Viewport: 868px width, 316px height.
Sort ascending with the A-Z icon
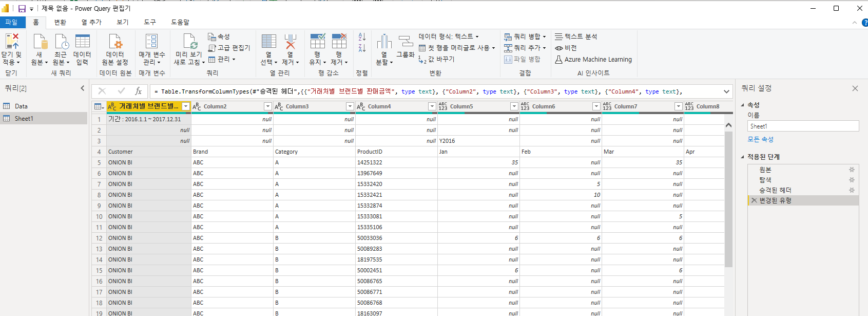coord(362,37)
